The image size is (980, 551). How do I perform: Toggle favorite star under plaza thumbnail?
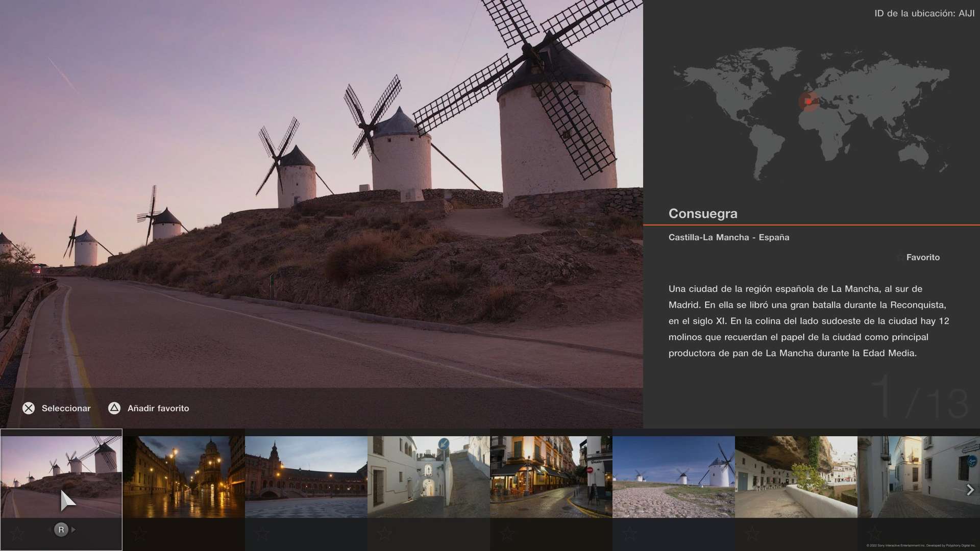pos(262,534)
